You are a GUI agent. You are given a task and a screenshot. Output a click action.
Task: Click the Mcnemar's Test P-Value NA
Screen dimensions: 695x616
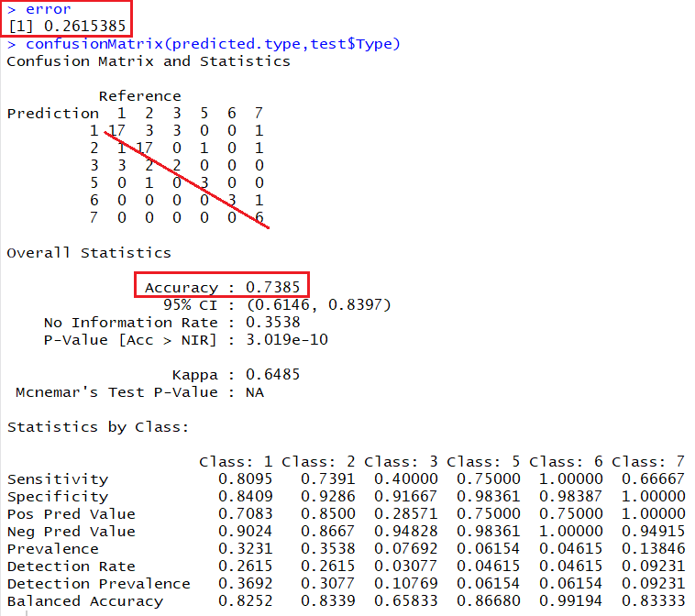[x=255, y=392]
